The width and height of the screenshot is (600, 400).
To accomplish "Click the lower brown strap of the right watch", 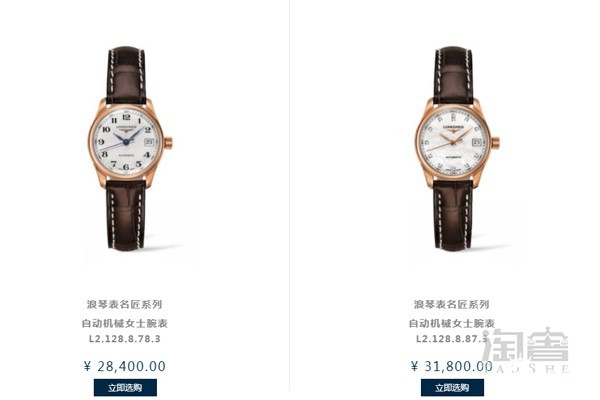I will click(x=454, y=215).
